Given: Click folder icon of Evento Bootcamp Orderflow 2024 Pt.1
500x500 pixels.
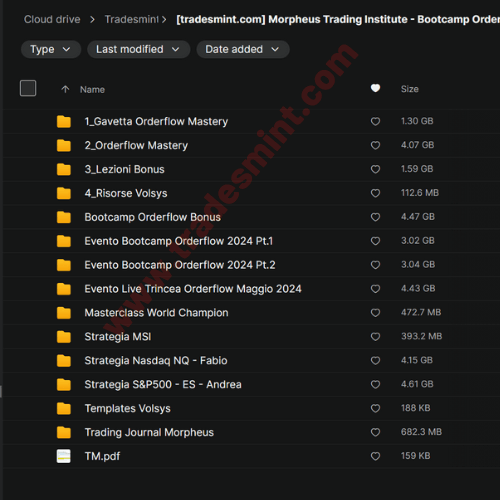Looking at the screenshot, I should coord(64,241).
